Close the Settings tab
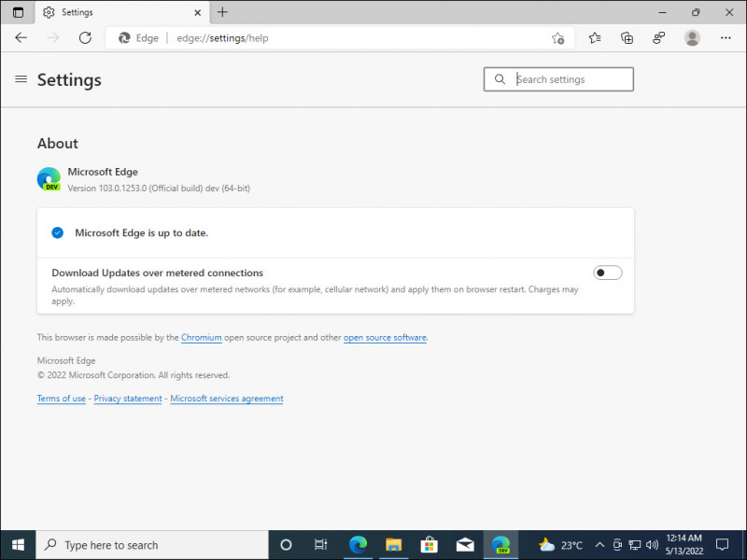Image resolution: width=747 pixels, height=560 pixels. coord(197,12)
